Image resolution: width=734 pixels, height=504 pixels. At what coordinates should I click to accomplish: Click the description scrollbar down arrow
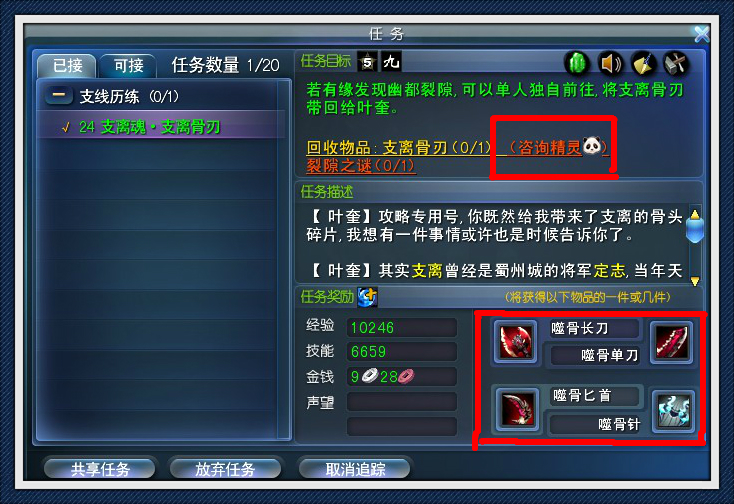click(x=695, y=281)
